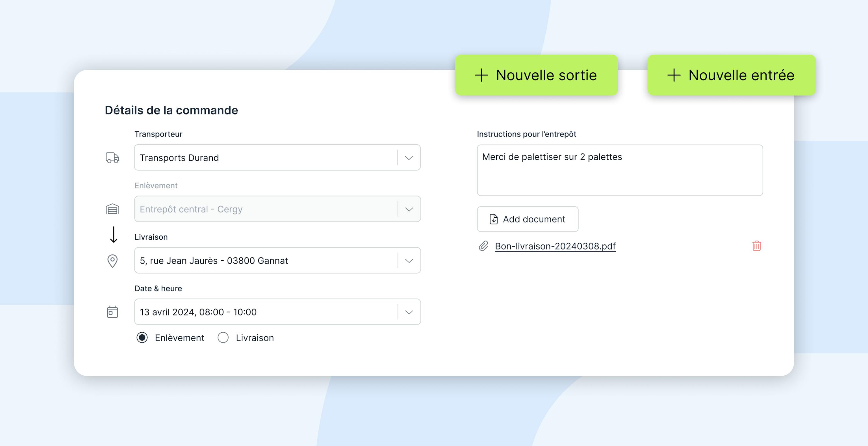Delete the attached PDF with trash icon
The width and height of the screenshot is (868, 446).
[756, 246]
